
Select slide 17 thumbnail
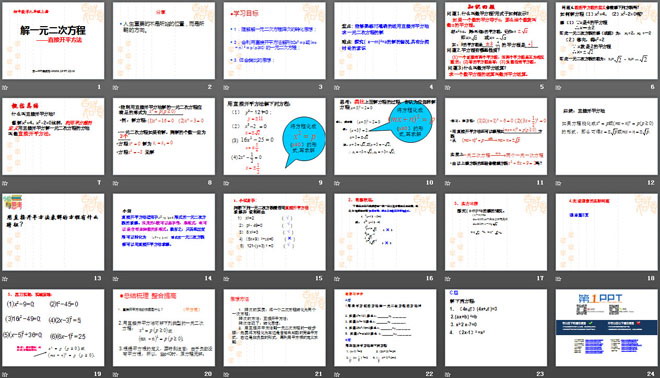point(496,232)
